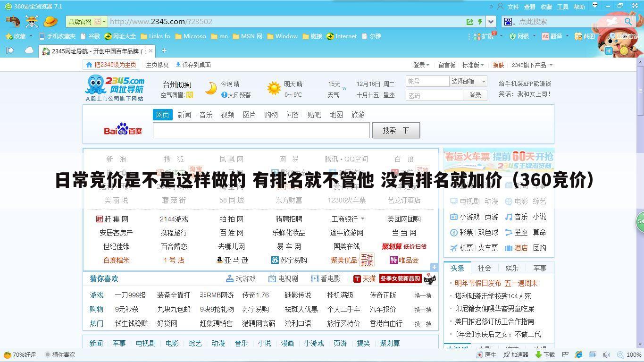Viewport: 644px width, 362px height.
Task: Click the 翻译 translate tool
Action: (x=552, y=36)
